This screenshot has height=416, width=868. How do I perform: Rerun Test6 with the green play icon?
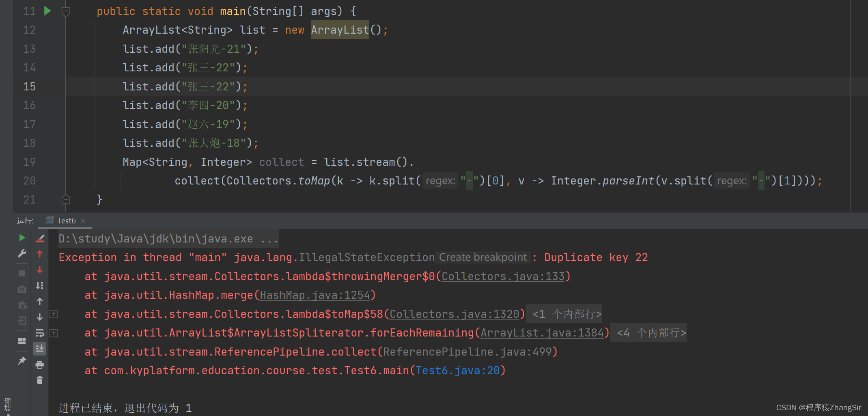tap(22, 238)
